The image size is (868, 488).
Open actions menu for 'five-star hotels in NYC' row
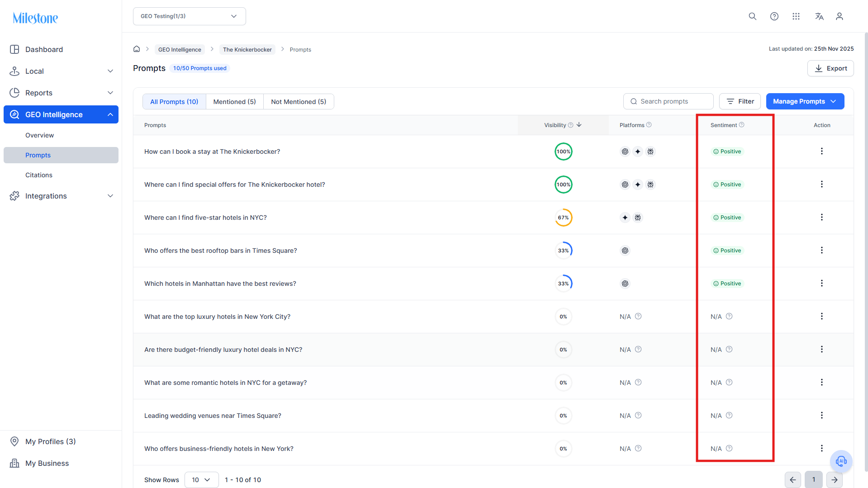click(822, 217)
